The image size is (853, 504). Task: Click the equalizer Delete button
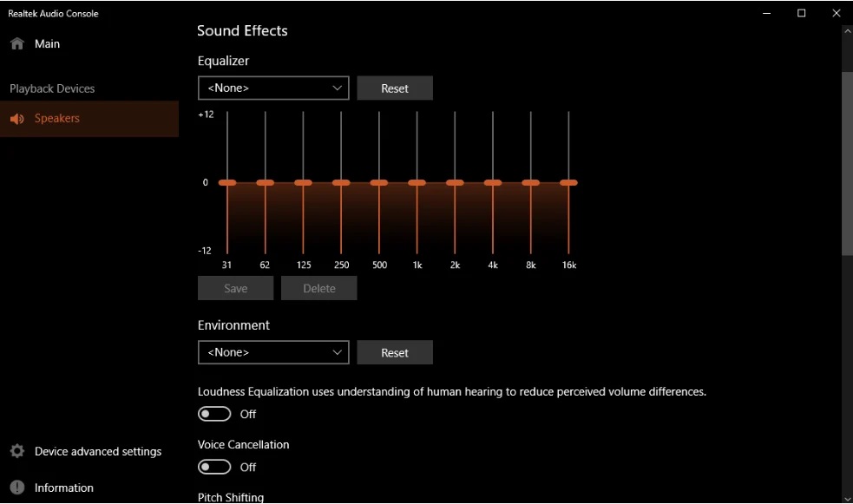click(x=319, y=289)
